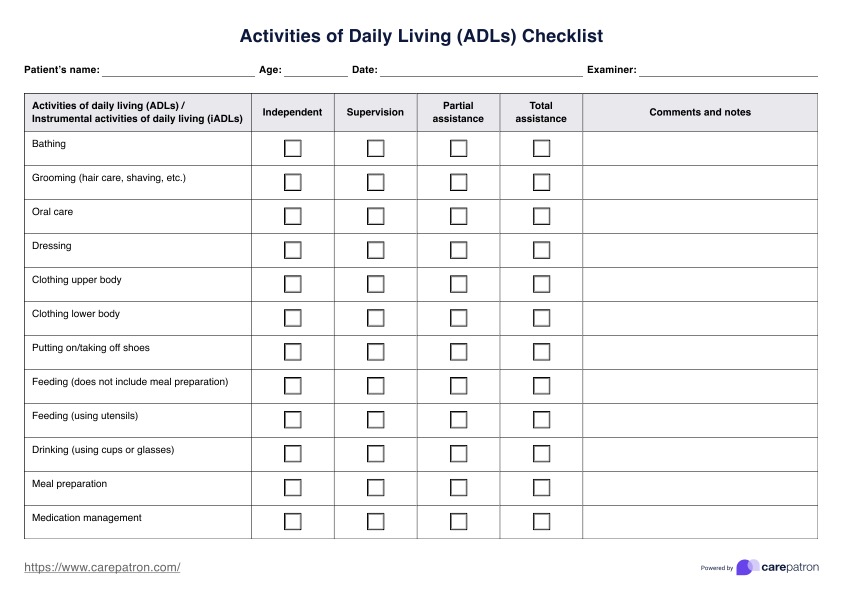Check Independent for Clothing upper body
The width and height of the screenshot is (842, 595).
coord(292,285)
